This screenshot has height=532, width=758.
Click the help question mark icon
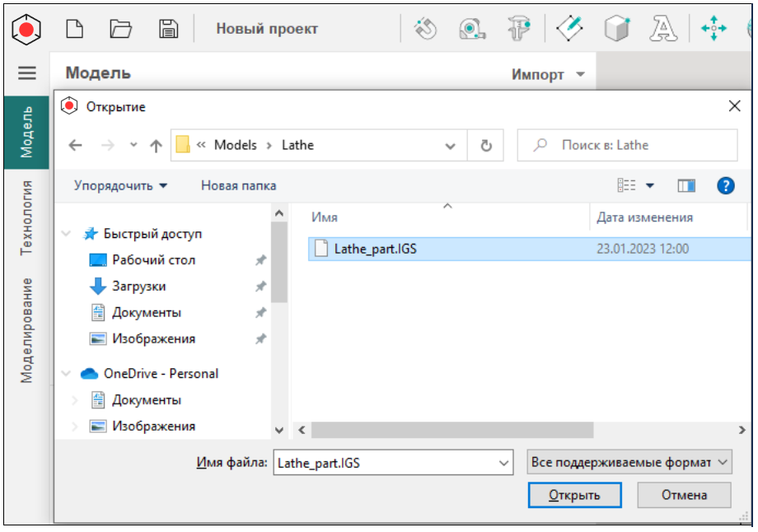tap(725, 185)
